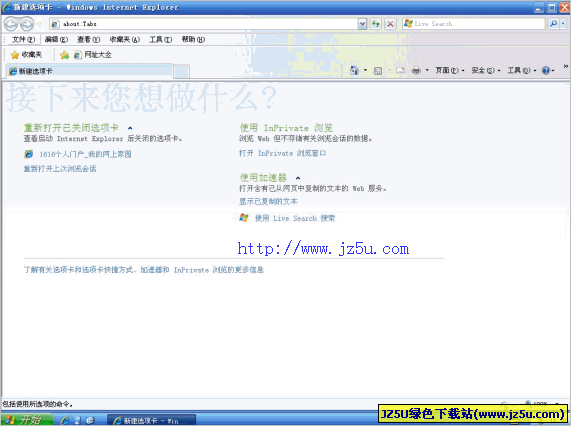
Task: Click 打开 InPrivate 浏览窗口 link
Action: pyautogui.click(x=282, y=153)
